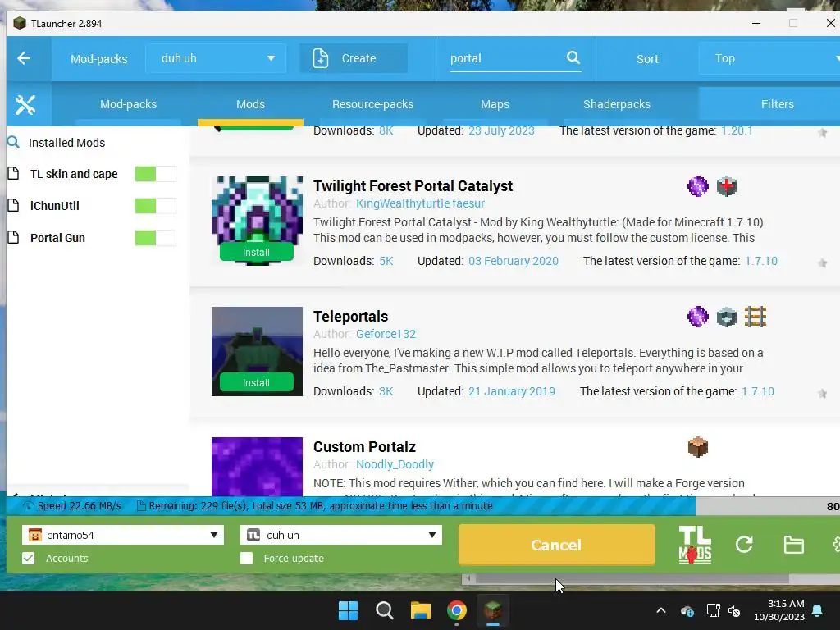Click the brown block icon on Custom Portalz

coord(697,447)
